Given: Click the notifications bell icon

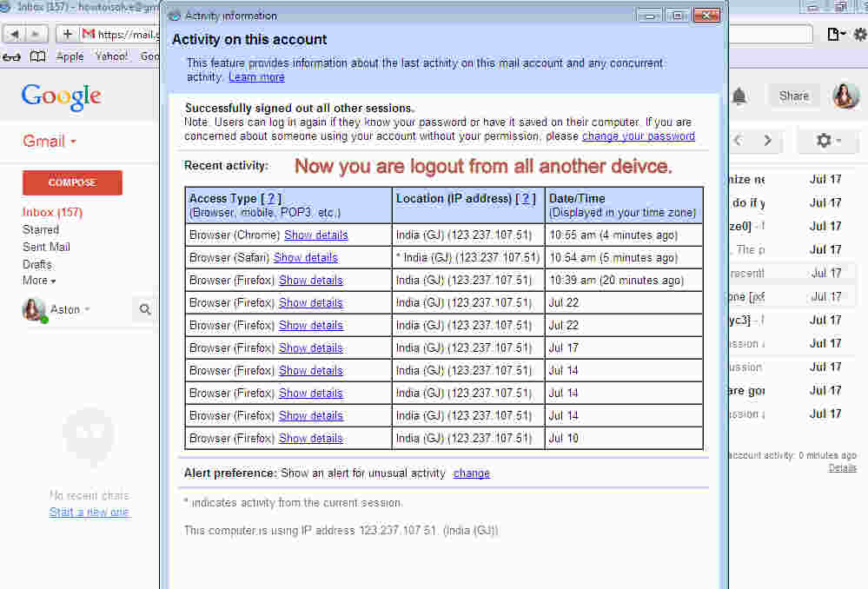Looking at the screenshot, I should [739, 97].
